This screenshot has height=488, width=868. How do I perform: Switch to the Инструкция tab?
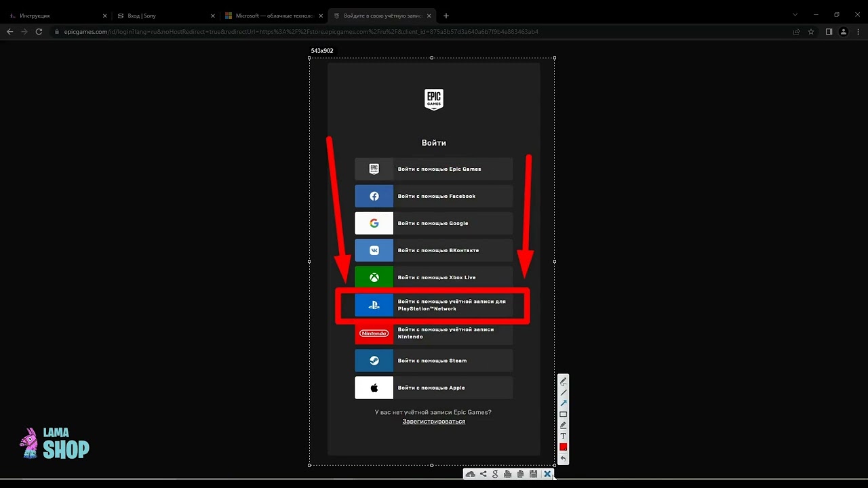[x=57, y=16]
